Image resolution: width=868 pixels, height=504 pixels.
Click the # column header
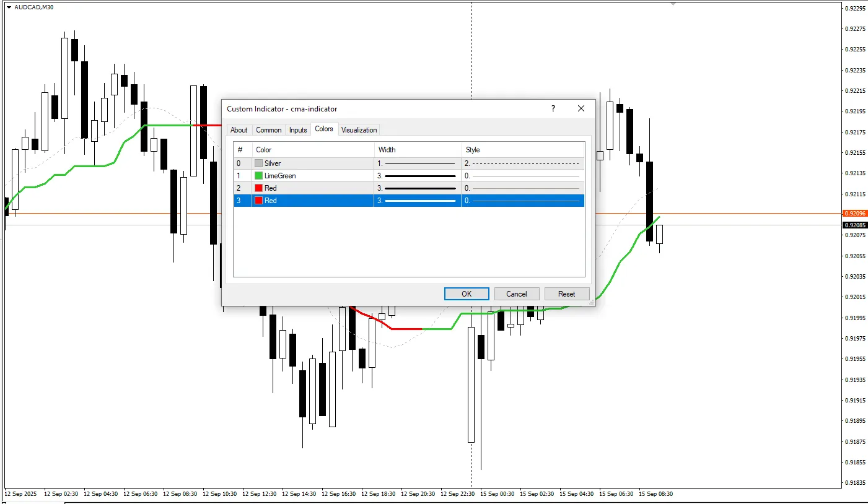pos(243,150)
